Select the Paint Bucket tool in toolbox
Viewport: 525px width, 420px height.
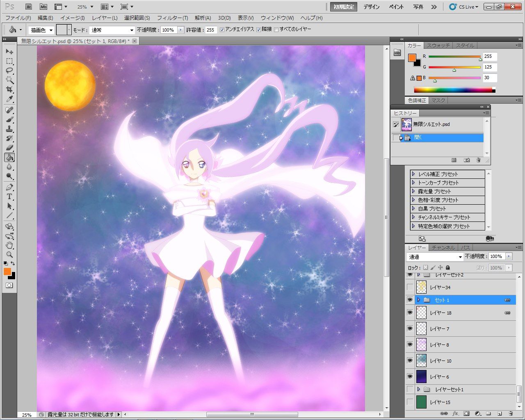9,157
